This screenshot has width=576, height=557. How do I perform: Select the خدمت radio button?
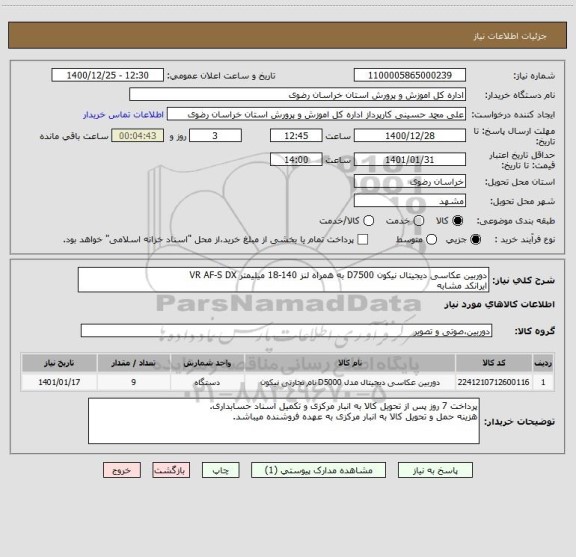pos(419,221)
